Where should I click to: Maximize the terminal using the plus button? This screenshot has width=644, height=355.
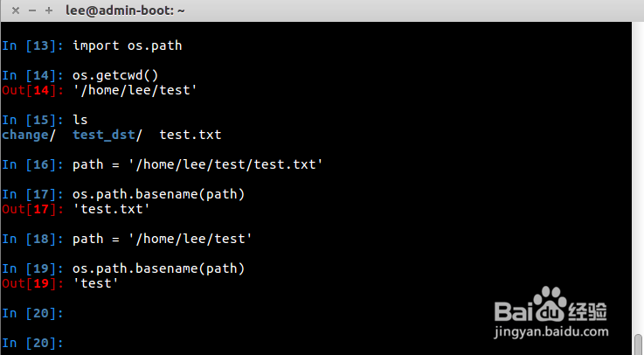(x=48, y=10)
